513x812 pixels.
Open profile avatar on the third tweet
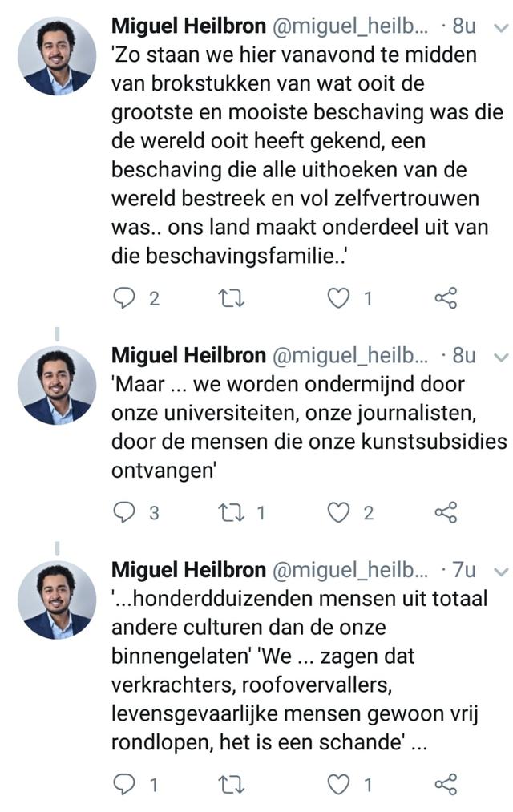coord(56,600)
